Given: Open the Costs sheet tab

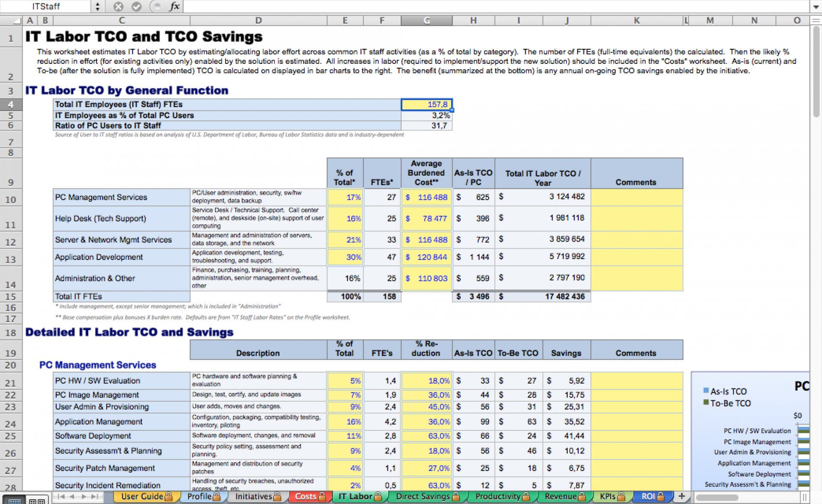Looking at the screenshot, I should tap(310, 497).
